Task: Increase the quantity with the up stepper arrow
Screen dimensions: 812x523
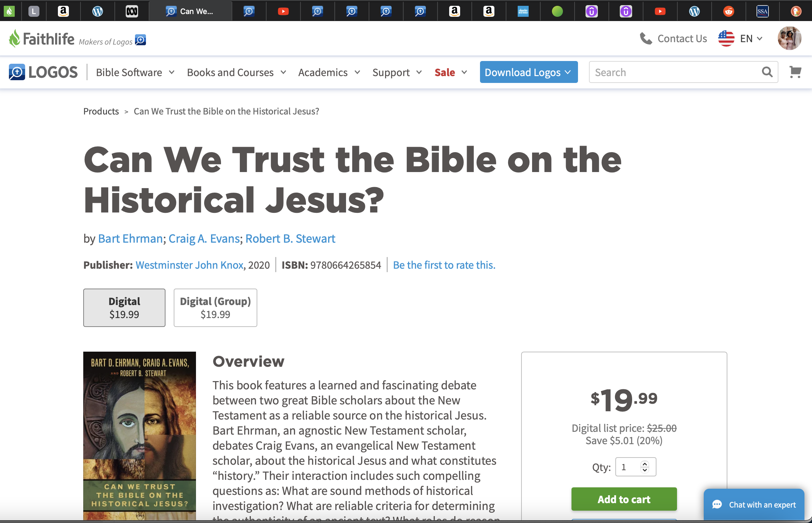Action: pyautogui.click(x=645, y=464)
